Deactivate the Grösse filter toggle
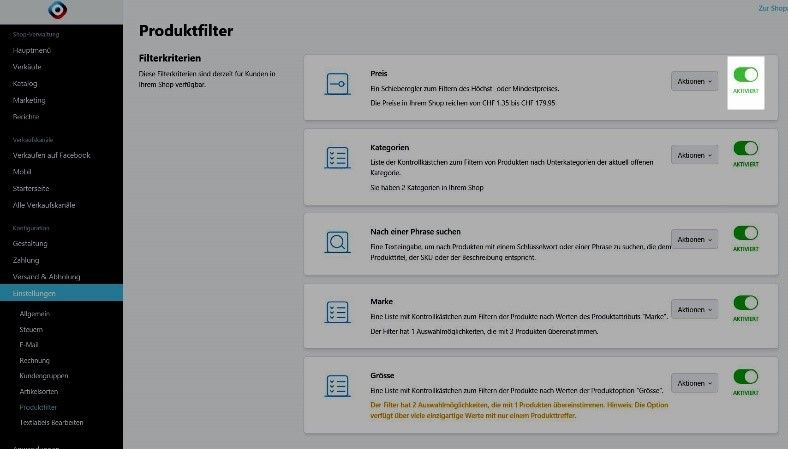The height and width of the screenshot is (449, 788). click(x=746, y=377)
